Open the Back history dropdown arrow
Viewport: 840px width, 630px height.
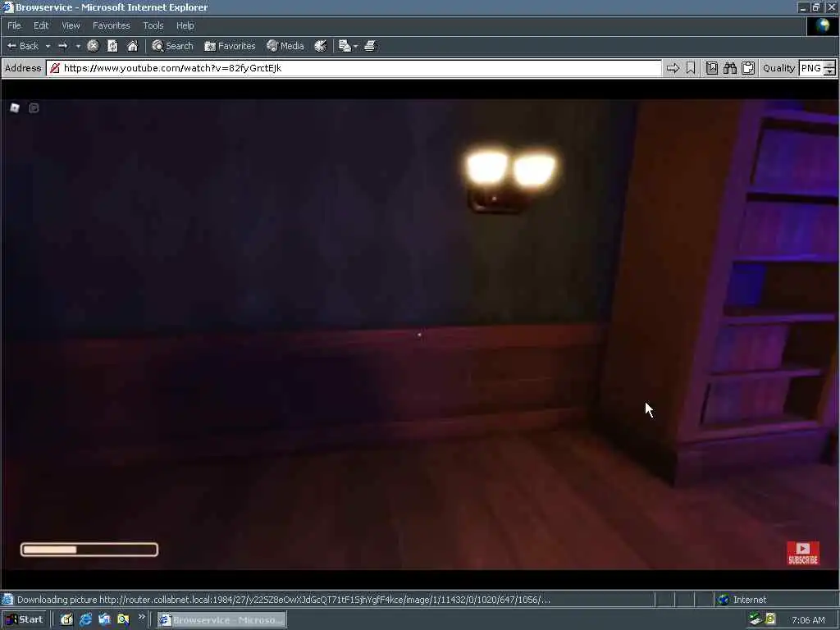click(48, 46)
